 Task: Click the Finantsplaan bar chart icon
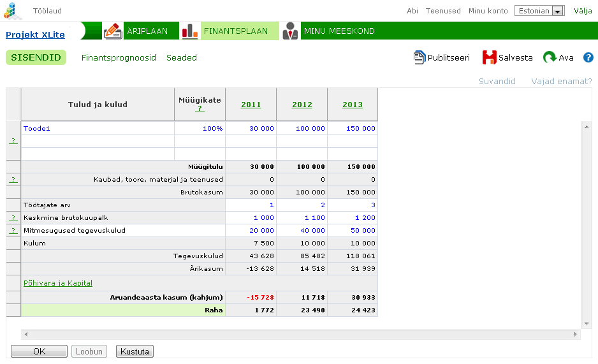(x=189, y=31)
